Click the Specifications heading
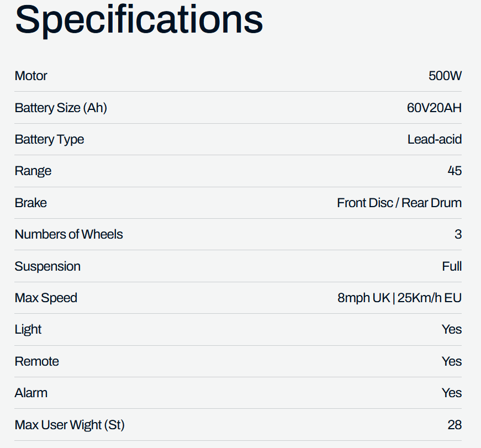481x448 pixels. 139,19
